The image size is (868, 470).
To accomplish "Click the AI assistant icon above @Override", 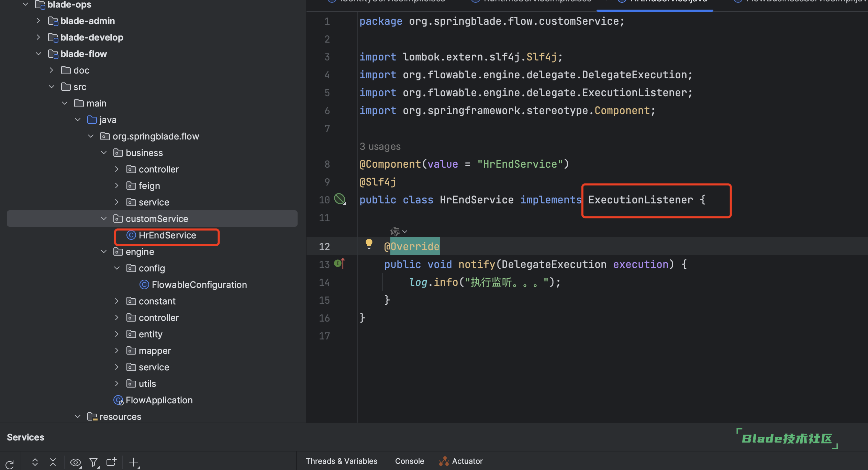I will [x=395, y=231].
